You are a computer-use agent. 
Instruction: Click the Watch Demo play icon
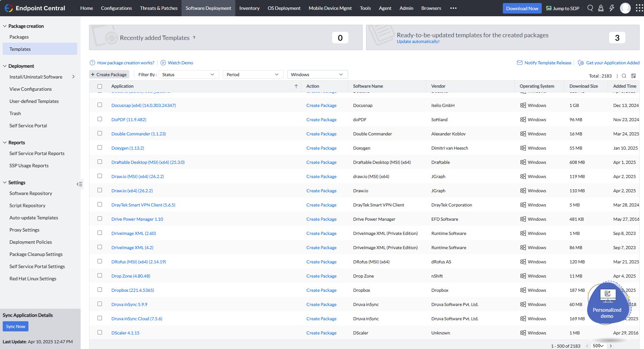pos(163,63)
